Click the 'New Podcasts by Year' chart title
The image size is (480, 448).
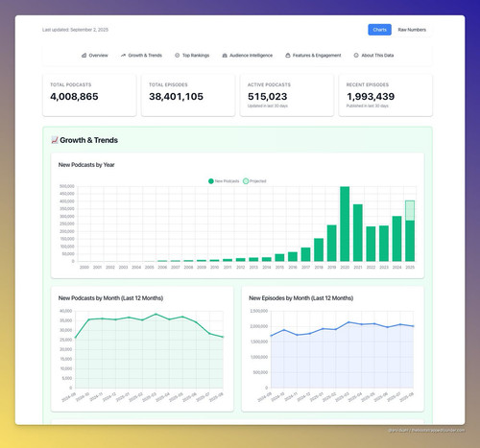(86, 165)
